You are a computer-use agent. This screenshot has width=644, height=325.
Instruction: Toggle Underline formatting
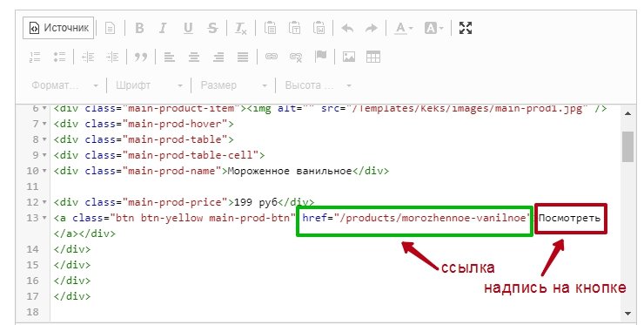[188, 29]
